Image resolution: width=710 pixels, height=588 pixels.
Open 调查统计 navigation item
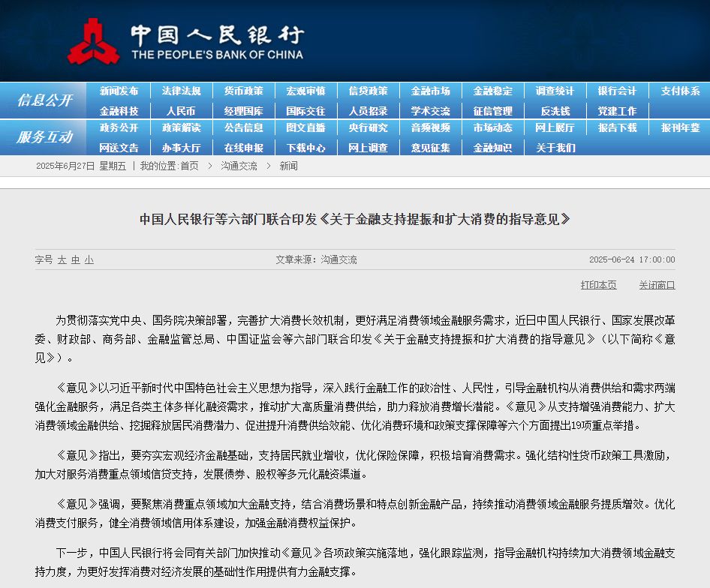[x=555, y=91]
